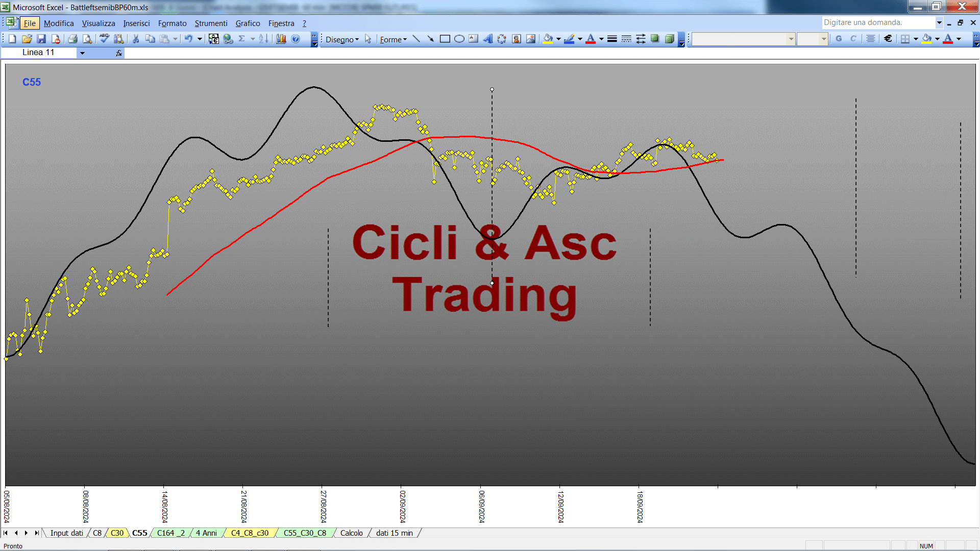Viewport: 980px width, 551px height.
Task: Run the spelling check
Action: pos(104,39)
